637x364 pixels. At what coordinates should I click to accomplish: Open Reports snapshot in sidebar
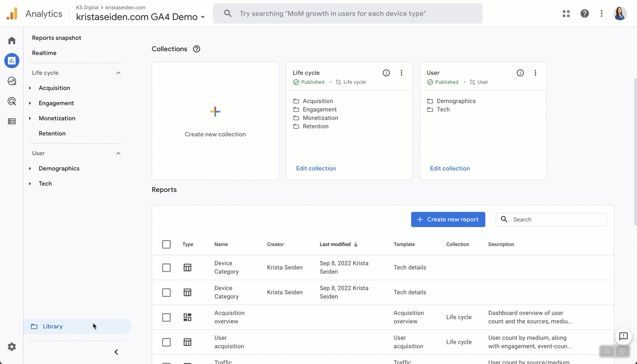[56, 38]
